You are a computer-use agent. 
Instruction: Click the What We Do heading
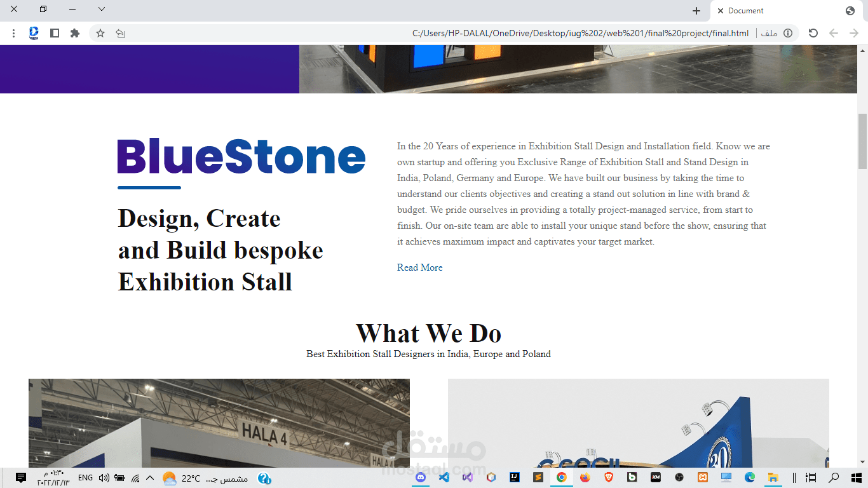click(429, 333)
